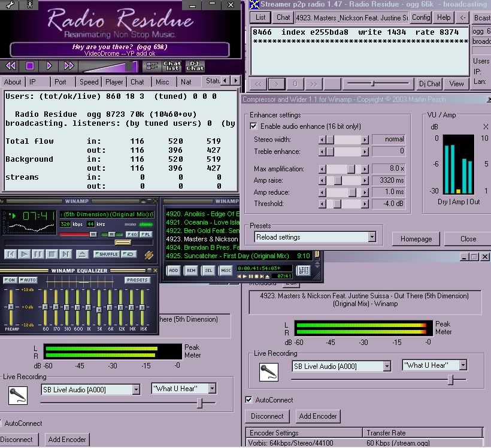Toggle the equalizer ON button
491x448 pixels.
pyautogui.click(x=10, y=280)
